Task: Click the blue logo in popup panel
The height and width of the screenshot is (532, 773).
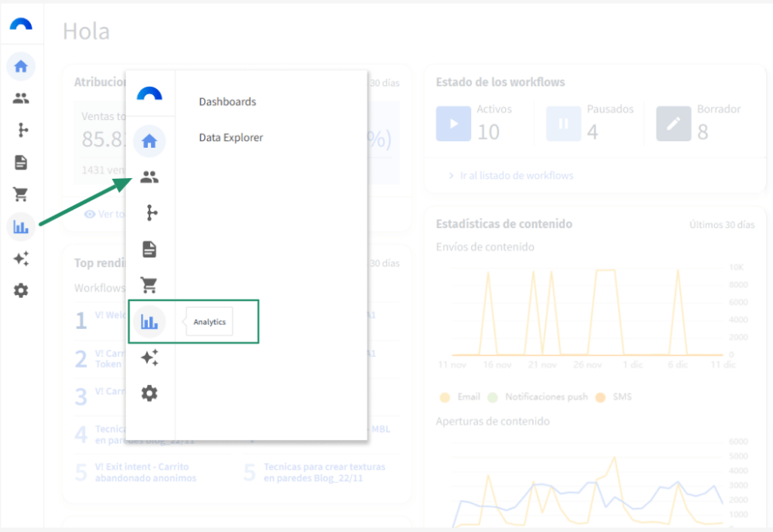Action: tap(149, 93)
